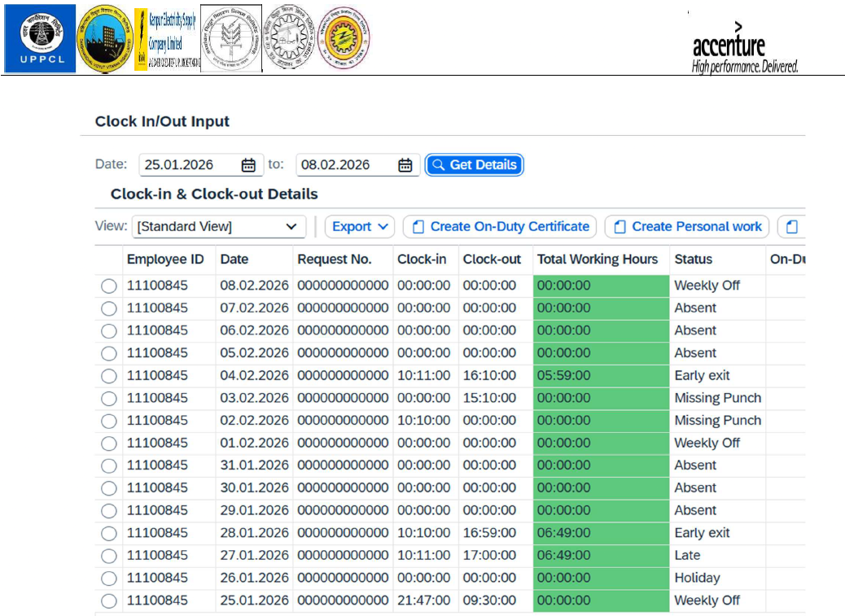This screenshot has height=616, width=845.
Task: Click the start date input field 25.01.2026
Action: pyautogui.click(x=189, y=165)
